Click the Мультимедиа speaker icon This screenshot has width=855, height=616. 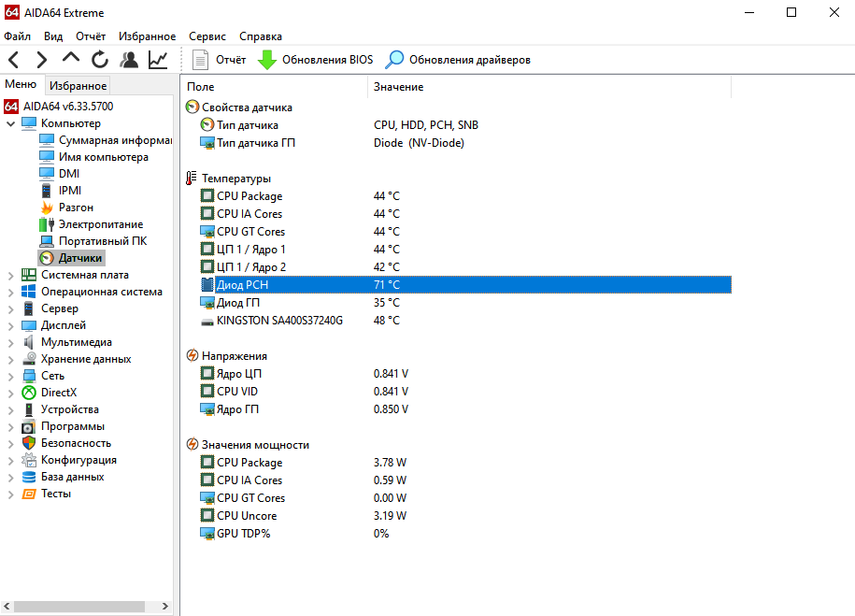tap(29, 342)
